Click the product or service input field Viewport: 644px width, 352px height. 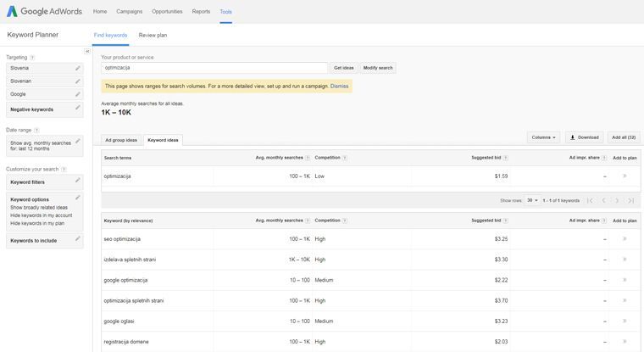(214, 68)
